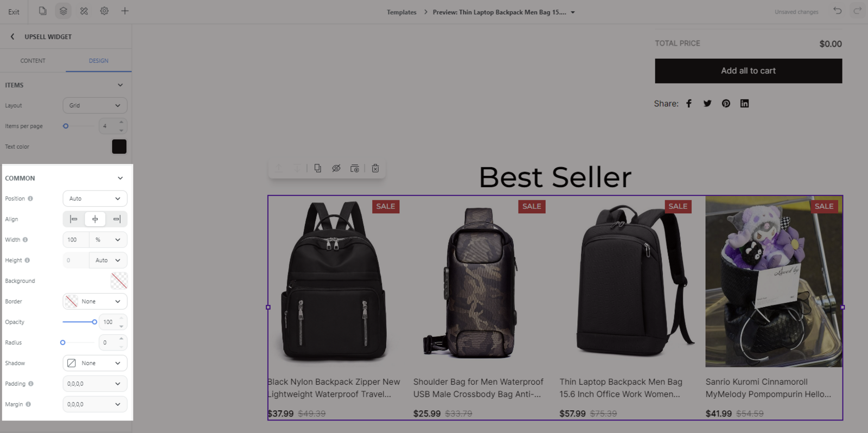Collapse the COMMON section
This screenshot has width=868, height=433.
(120, 178)
